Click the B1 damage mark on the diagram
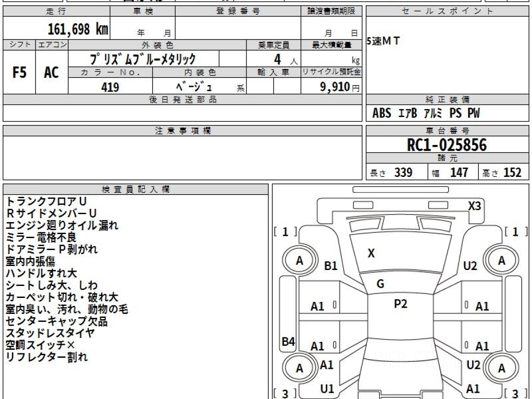 point(331,266)
